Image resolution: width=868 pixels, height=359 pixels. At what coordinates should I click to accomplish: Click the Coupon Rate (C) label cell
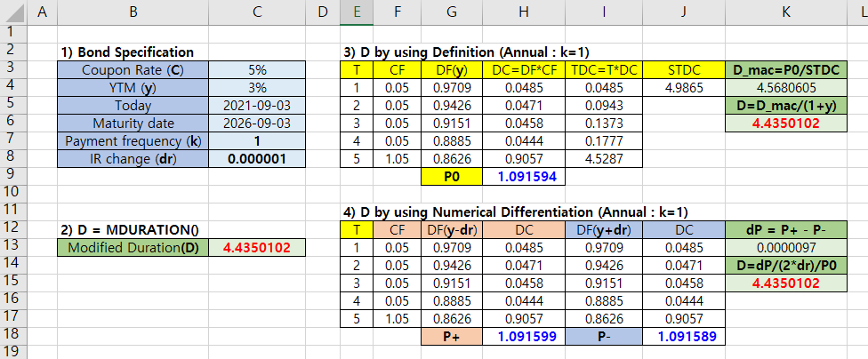[133, 70]
